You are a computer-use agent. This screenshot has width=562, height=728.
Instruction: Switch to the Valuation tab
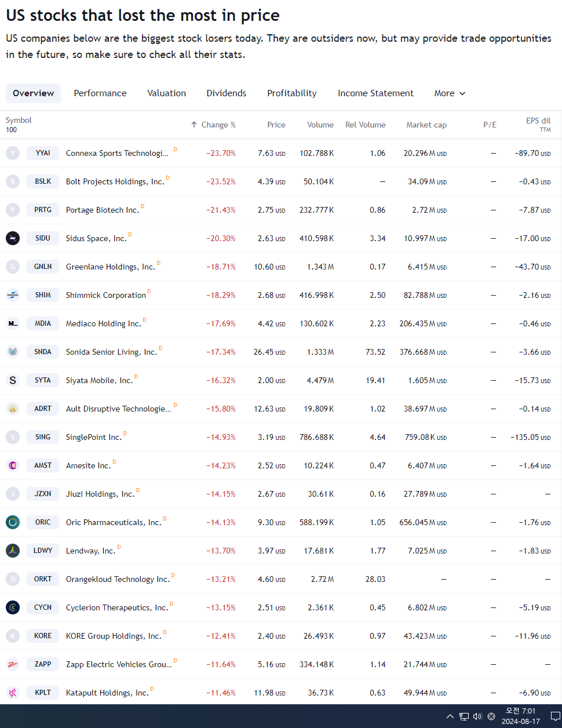[167, 93]
